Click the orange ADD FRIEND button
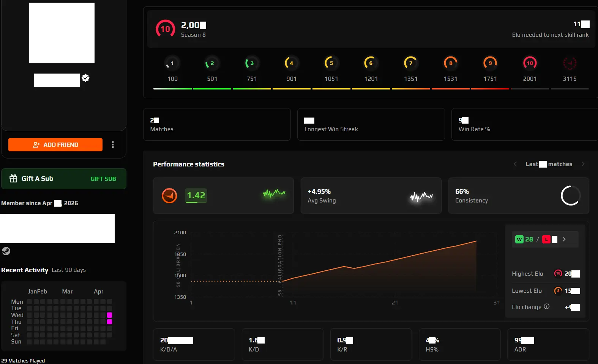 (x=55, y=144)
